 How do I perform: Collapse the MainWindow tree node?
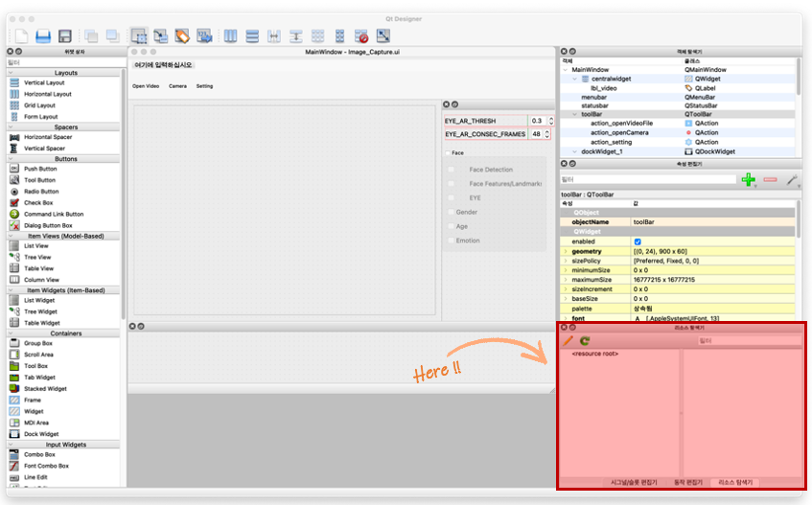click(566, 70)
